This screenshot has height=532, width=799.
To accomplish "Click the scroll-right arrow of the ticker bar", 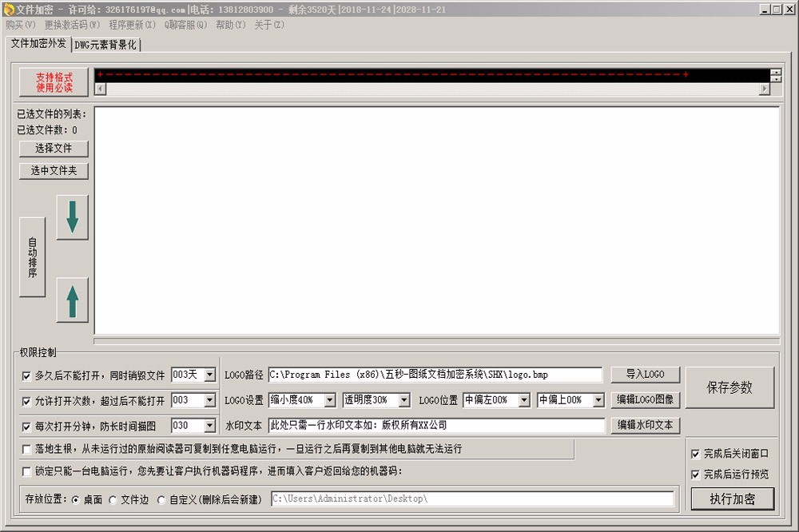I will pyautogui.click(x=765, y=89).
